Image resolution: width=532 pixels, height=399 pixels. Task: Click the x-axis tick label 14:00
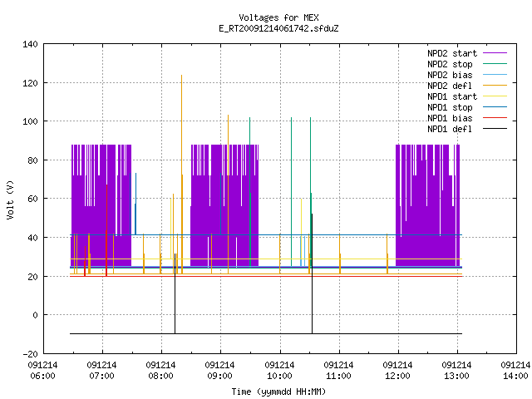[x=515, y=377]
